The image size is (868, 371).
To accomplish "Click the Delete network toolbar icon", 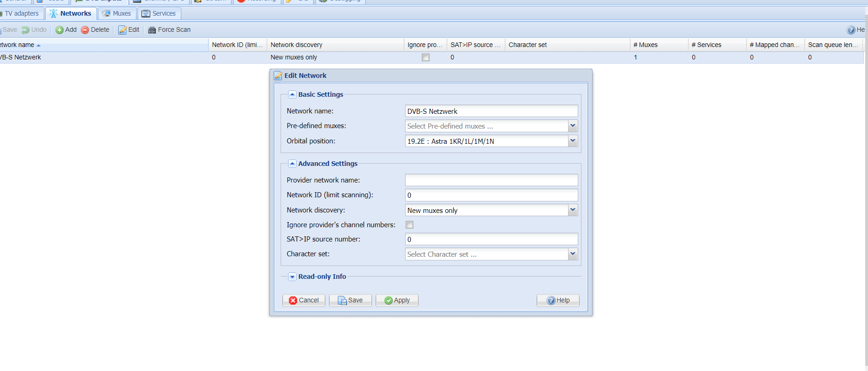I will click(85, 30).
